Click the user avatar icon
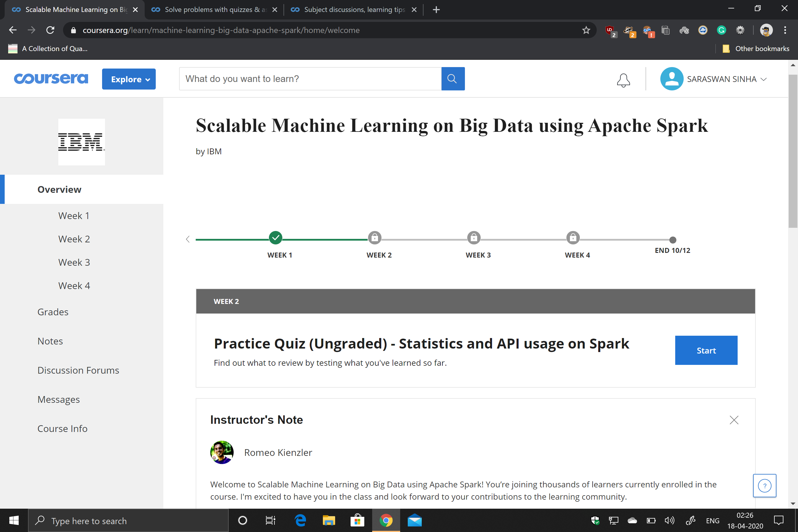The image size is (798, 532). click(671, 79)
